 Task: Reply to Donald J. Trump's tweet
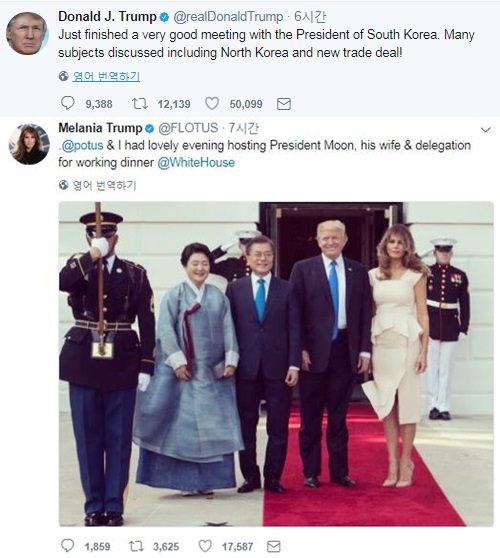(x=68, y=103)
